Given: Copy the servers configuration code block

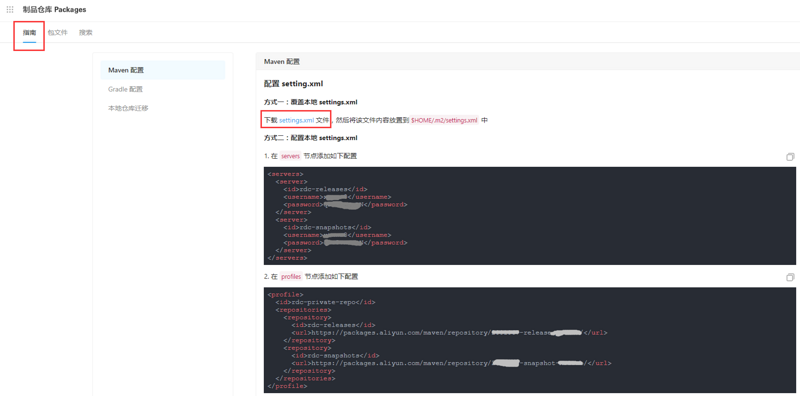Looking at the screenshot, I should 790,157.
